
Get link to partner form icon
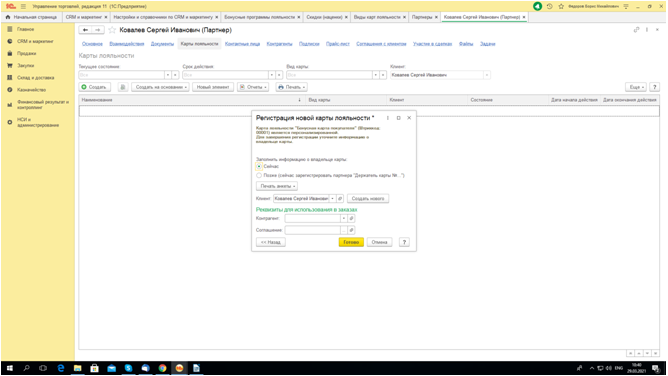coord(636,30)
